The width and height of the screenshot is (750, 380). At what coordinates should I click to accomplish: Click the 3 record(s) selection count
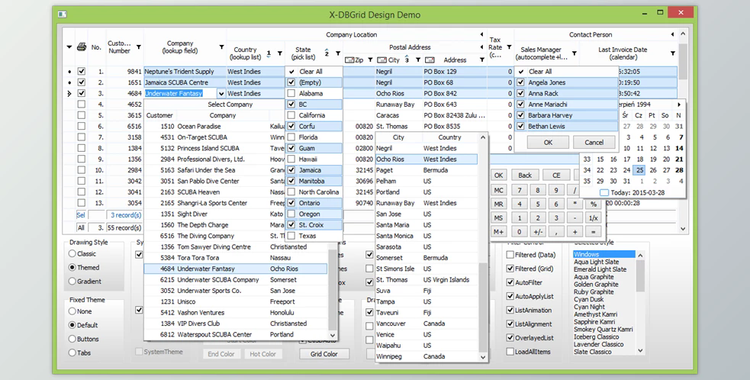(126, 215)
